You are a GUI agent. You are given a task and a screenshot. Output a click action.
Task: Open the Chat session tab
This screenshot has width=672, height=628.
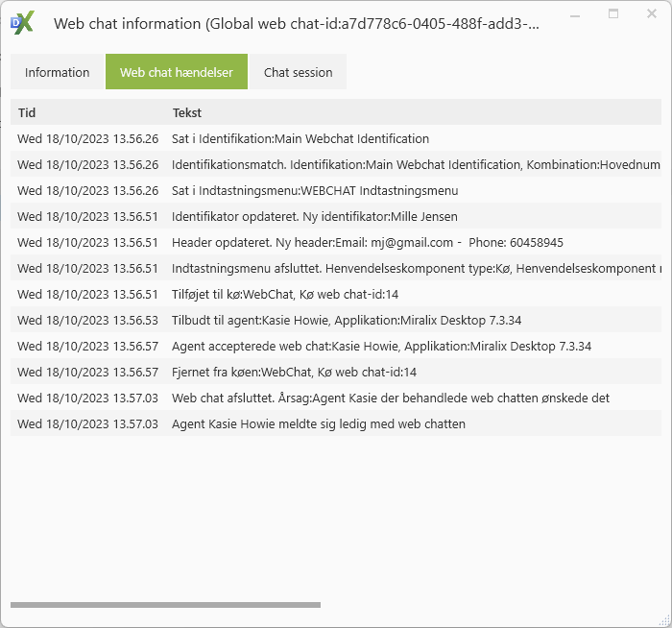coord(298,72)
